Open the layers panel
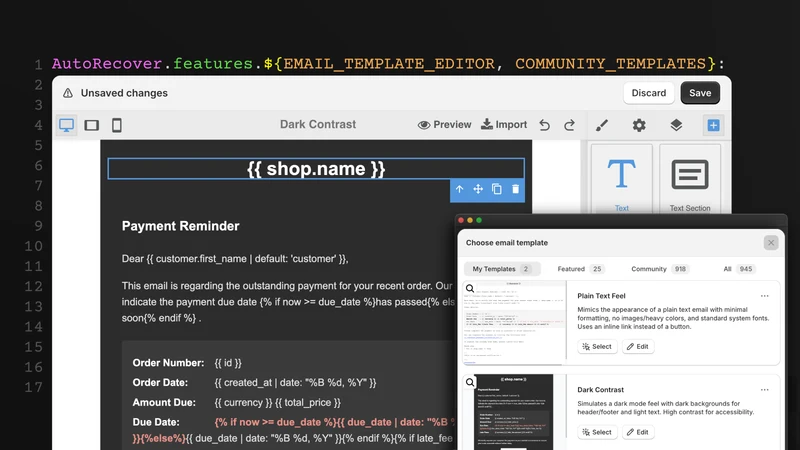800x450 pixels. (x=676, y=125)
